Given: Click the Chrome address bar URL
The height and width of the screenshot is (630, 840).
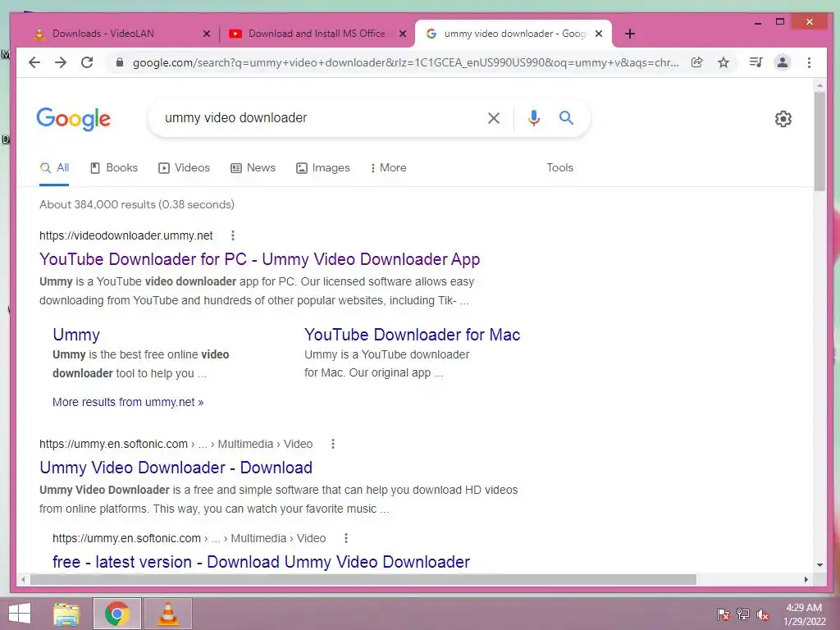Looking at the screenshot, I should click(405, 62).
